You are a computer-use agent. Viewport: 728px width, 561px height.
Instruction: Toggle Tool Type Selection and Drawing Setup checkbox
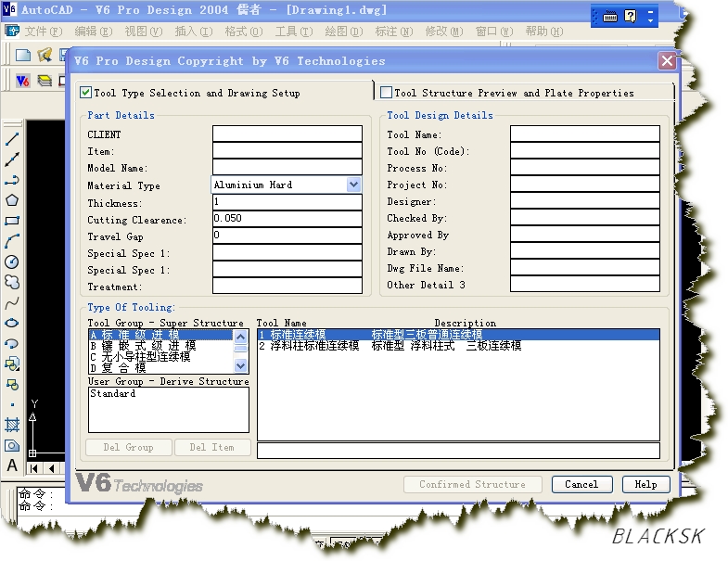85,93
